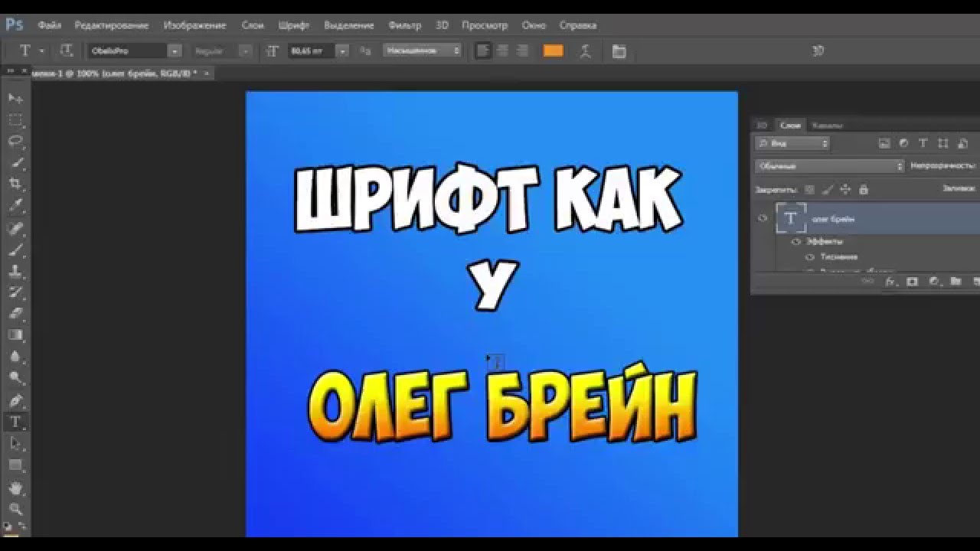
Task: Select the Gradient tool
Action: point(15,335)
